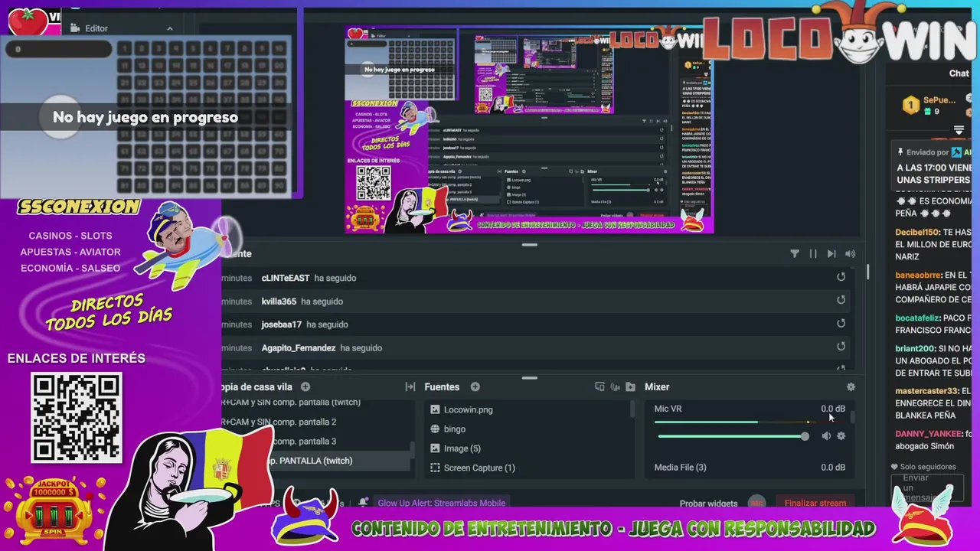Replay josebaa17 follow alert
Viewport: 980px width, 551px height.
841,324
